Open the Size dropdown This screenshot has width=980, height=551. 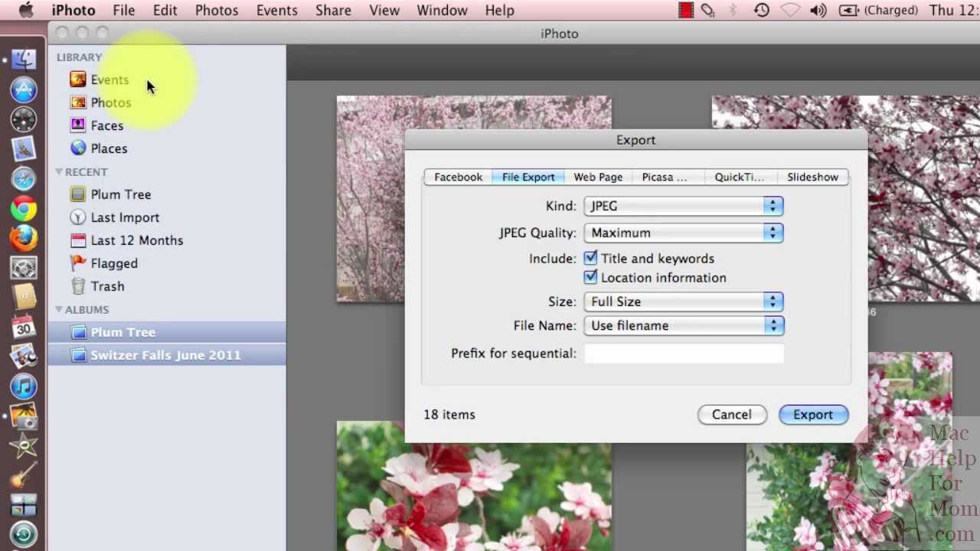684,302
